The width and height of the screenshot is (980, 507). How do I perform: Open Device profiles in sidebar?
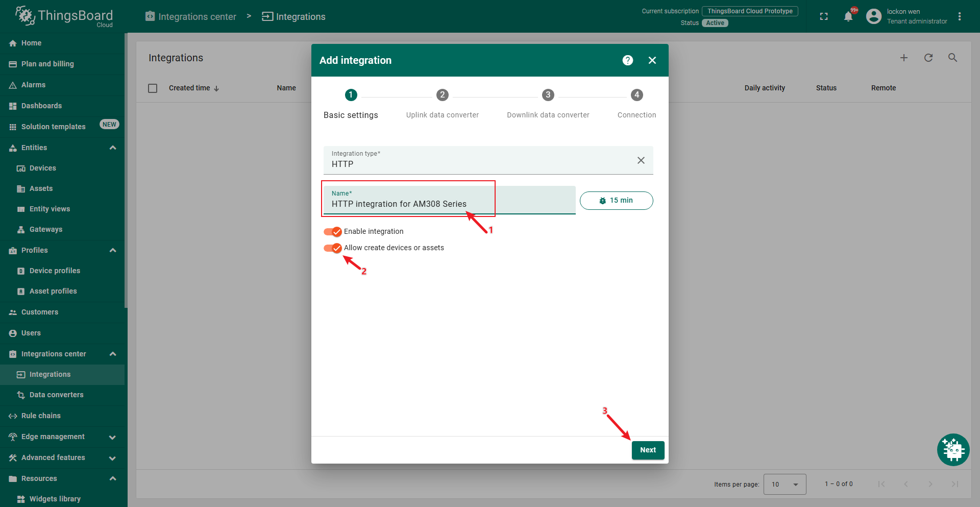pos(62,271)
